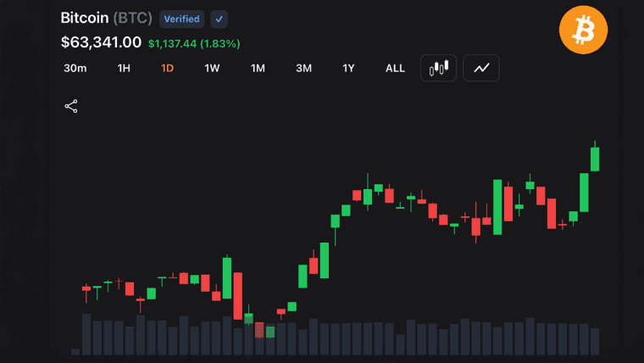Image resolution: width=644 pixels, height=363 pixels.
Task: Click the blue verified checkmark icon
Action: [219, 19]
